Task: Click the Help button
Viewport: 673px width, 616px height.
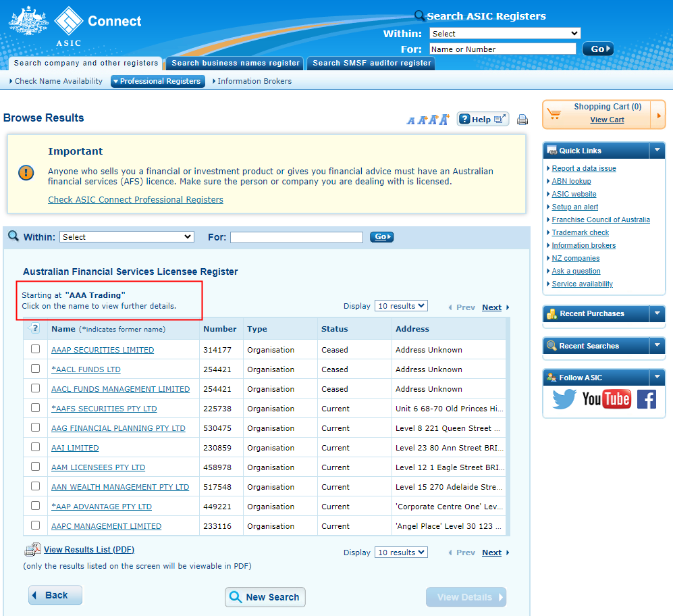Action: click(483, 119)
